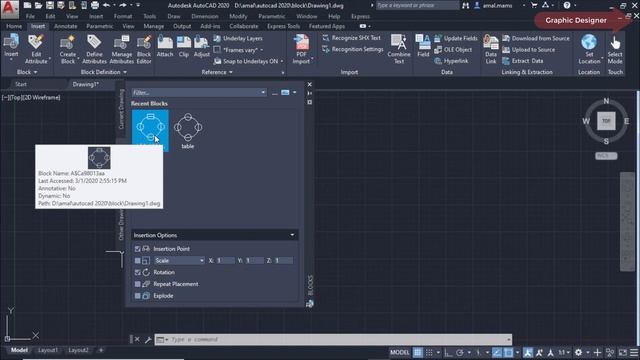Enable the Repeat Placement checkbox
This screenshot has width=640, height=360.
pyautogui.click(x=138, y=284)
